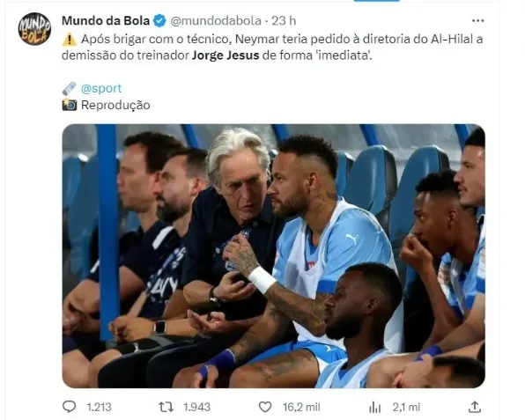Open the embedded bench photo
This screenshot has width=525, height=420.
[274, 256]
